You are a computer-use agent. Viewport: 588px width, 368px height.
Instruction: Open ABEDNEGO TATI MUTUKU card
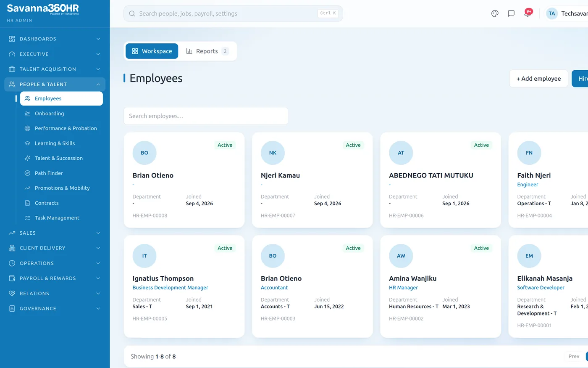click(441, 180)
